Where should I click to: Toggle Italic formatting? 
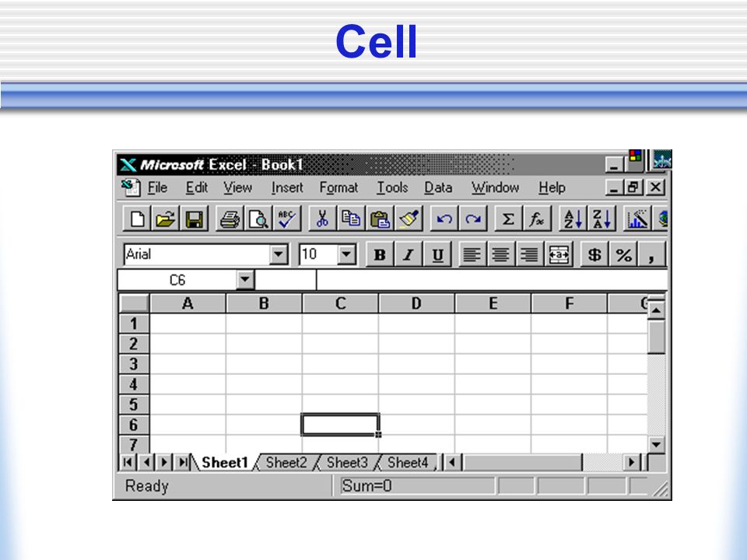pos(409,255)
